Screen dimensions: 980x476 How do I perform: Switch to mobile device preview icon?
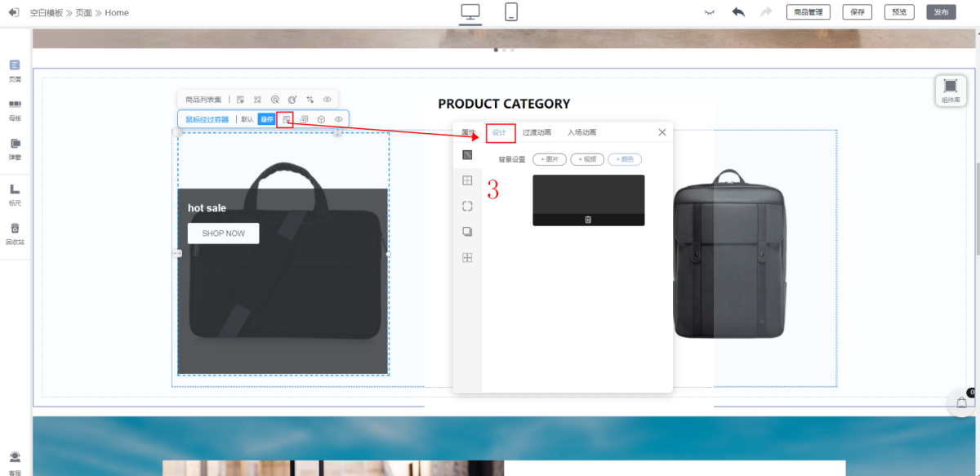click(511, 12)
